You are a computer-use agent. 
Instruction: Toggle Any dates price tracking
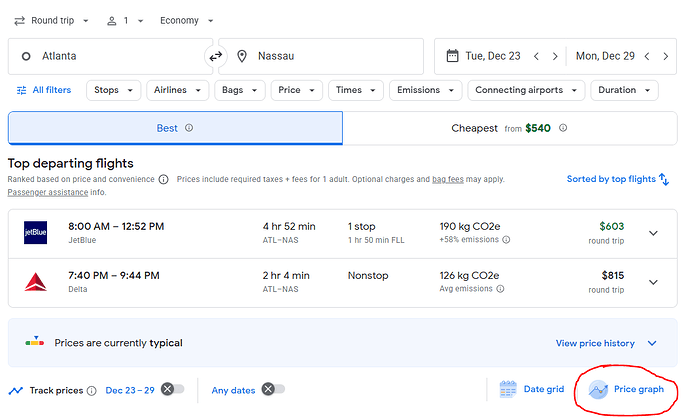click(x=272, y=390)
